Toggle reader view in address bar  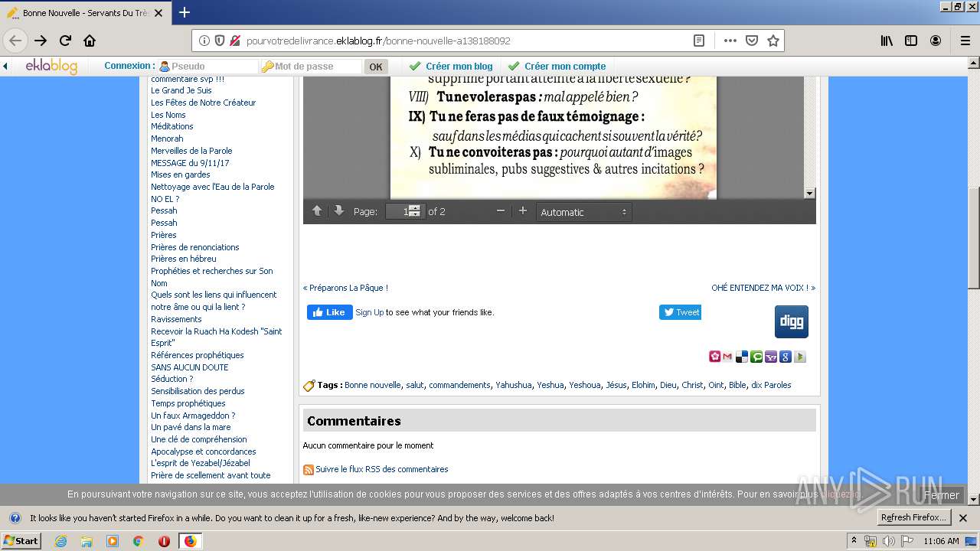tap(699, 41)
